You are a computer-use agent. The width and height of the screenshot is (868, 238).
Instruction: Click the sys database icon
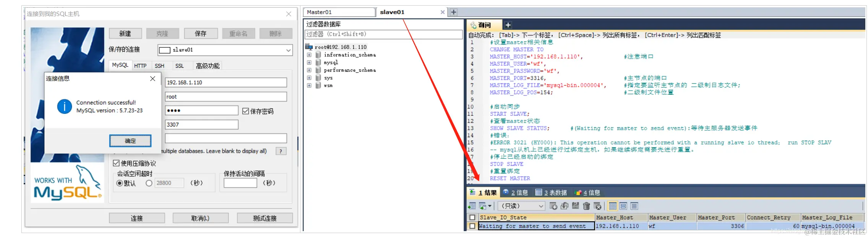point(318,78)
